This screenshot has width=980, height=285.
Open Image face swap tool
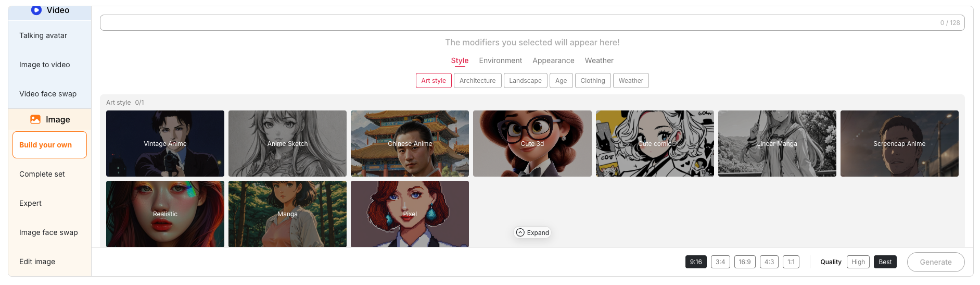48,232
